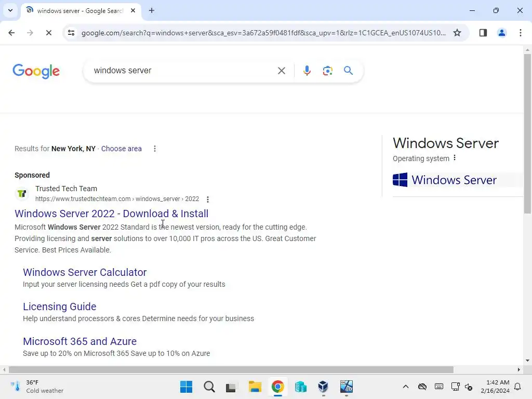Stop loading the page
532x399 pixels.
pos(48,33)
